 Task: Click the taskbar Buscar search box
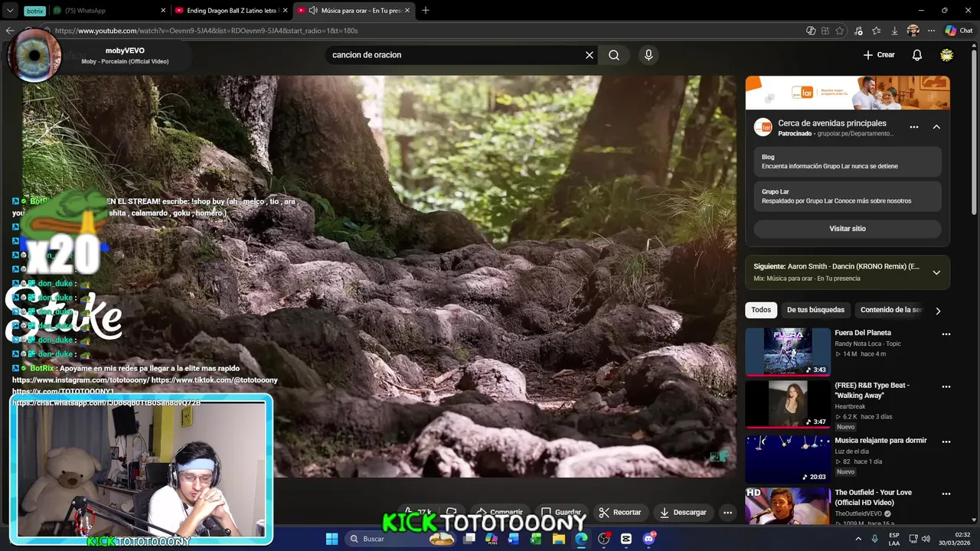tap(400, 539)
